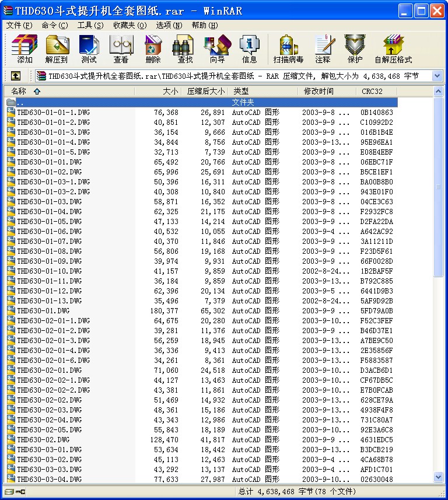Viewport: 448px width, 500px height.
Task: Click the 添加 (Add) toolbar icon
Action: [x=24, y=45]
